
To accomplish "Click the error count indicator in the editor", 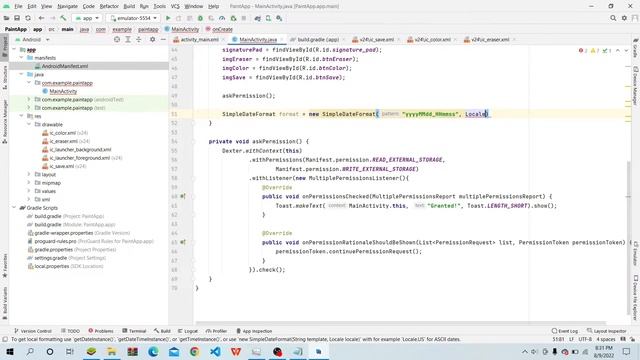I will point(583,51).
